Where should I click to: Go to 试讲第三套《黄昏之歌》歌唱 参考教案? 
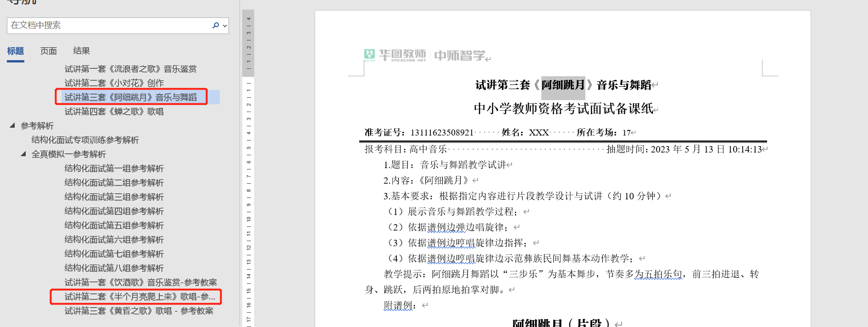pos(139,311)
